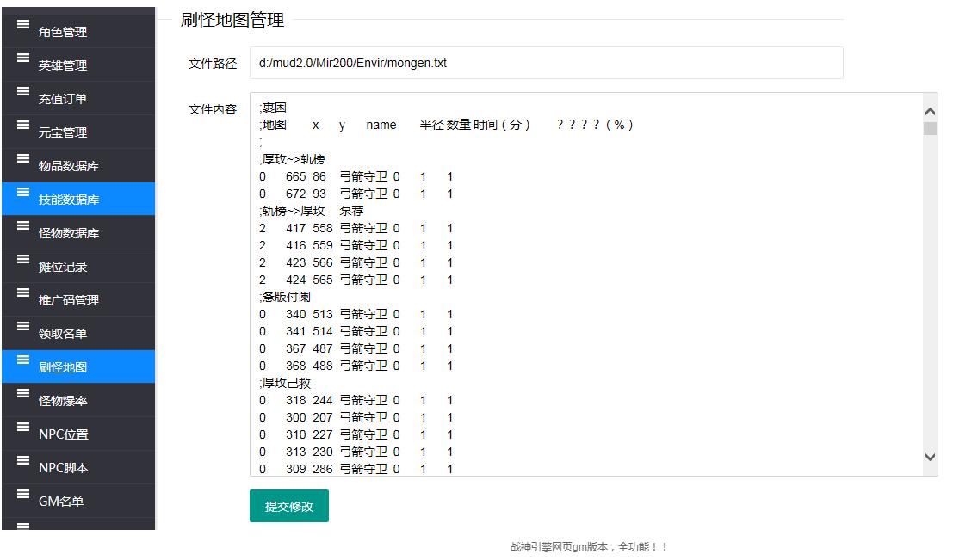Click the list icon next to 英雄管理
Screen dimensions: 978x560
[x=23, y=58]
